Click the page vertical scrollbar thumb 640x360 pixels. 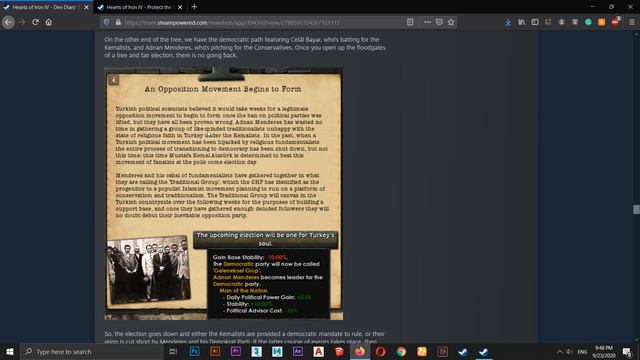(636, 209)
